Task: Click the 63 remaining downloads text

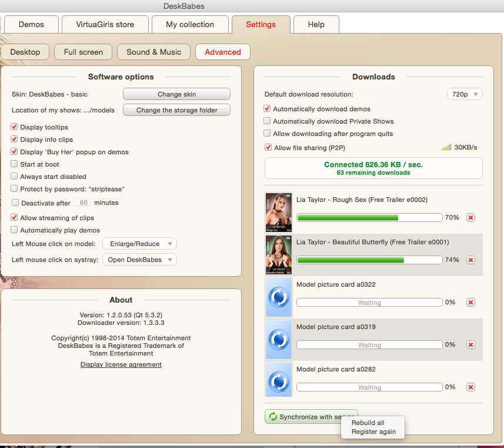Action: click(373, 173)
